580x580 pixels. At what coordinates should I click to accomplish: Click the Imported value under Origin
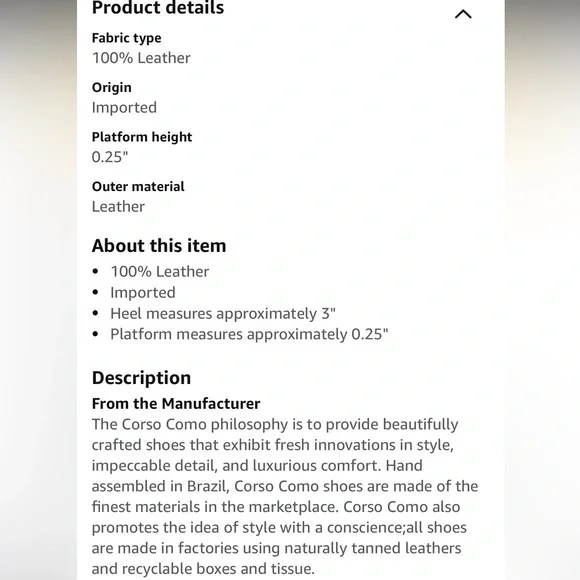point(124,108)
